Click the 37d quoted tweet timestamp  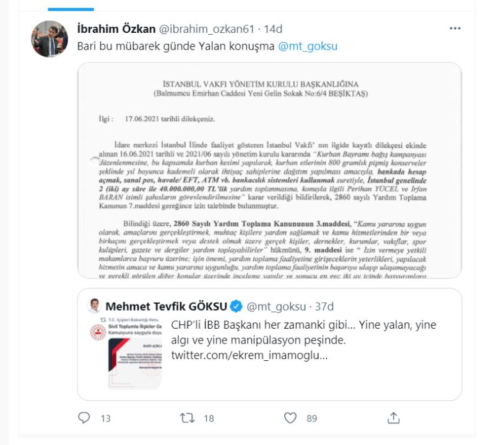[325, 306]
